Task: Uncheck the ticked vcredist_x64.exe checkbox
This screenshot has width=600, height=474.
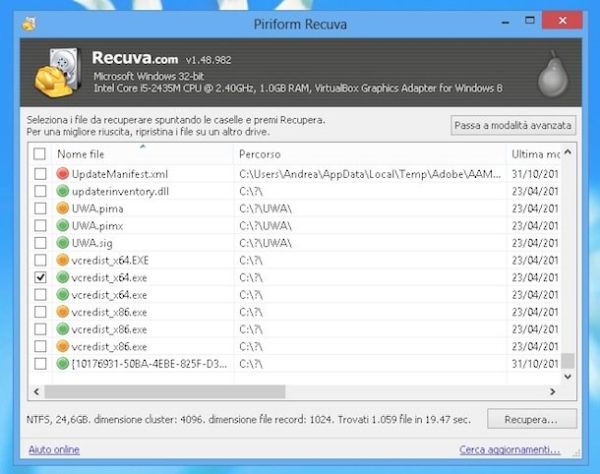Action: [40, 276]
